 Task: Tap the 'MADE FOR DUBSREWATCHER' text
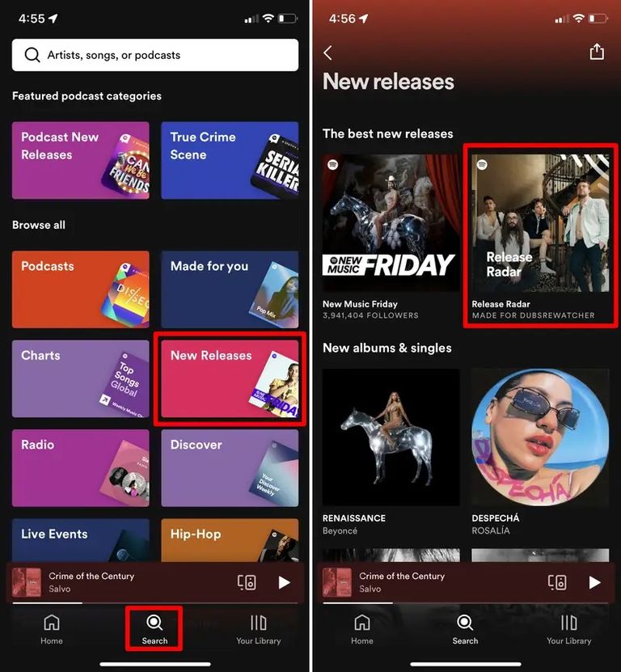[533, 315]
